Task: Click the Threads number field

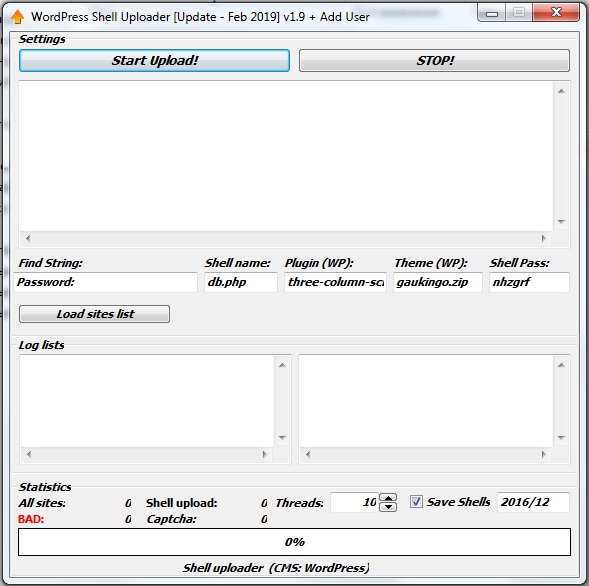Action: pyautogui.click(x=355, y=502)
